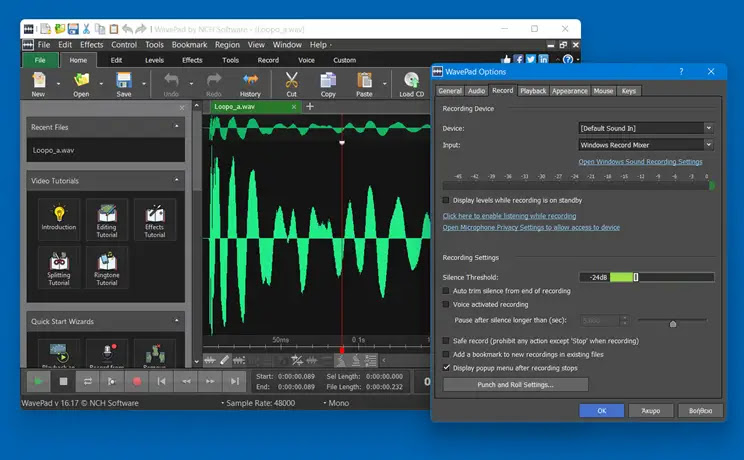Open Loopo_a.wav in Recent Files
Image resolution: width=744 pixels, height=460 pixels.
point(53,150)
